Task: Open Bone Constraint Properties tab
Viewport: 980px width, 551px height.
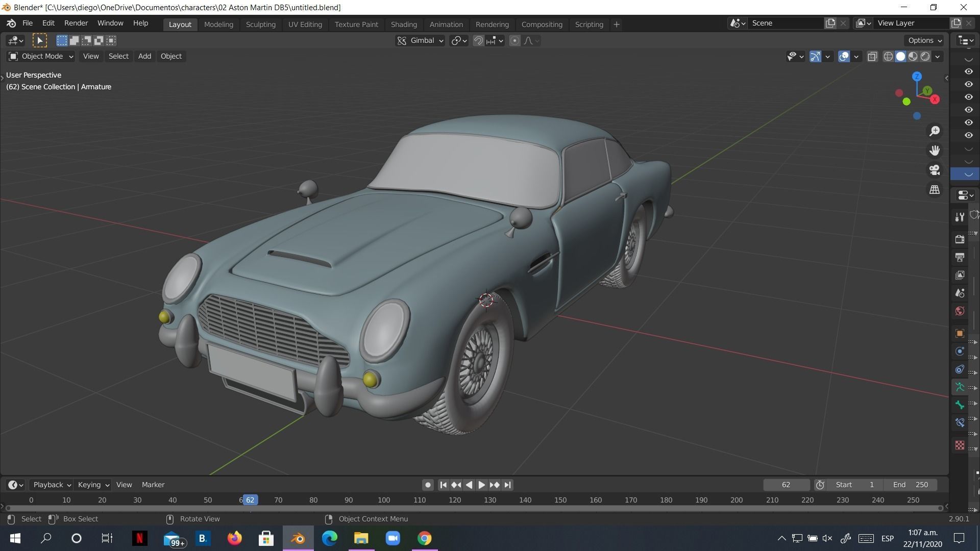Action: (960, 423)
